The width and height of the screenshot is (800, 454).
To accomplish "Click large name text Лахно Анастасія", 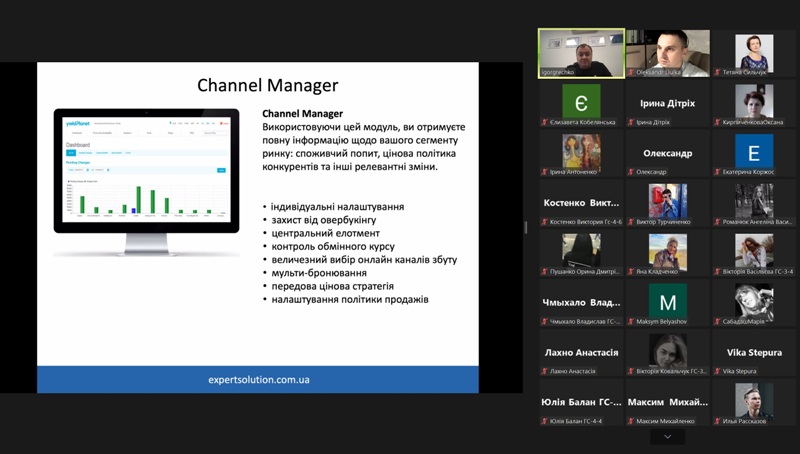I will point(581,352).
